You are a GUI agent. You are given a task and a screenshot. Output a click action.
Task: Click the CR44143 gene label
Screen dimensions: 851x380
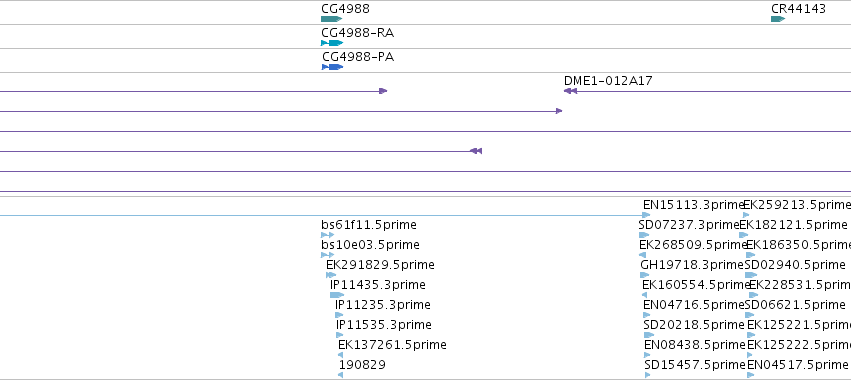click(x=798, y=9)
